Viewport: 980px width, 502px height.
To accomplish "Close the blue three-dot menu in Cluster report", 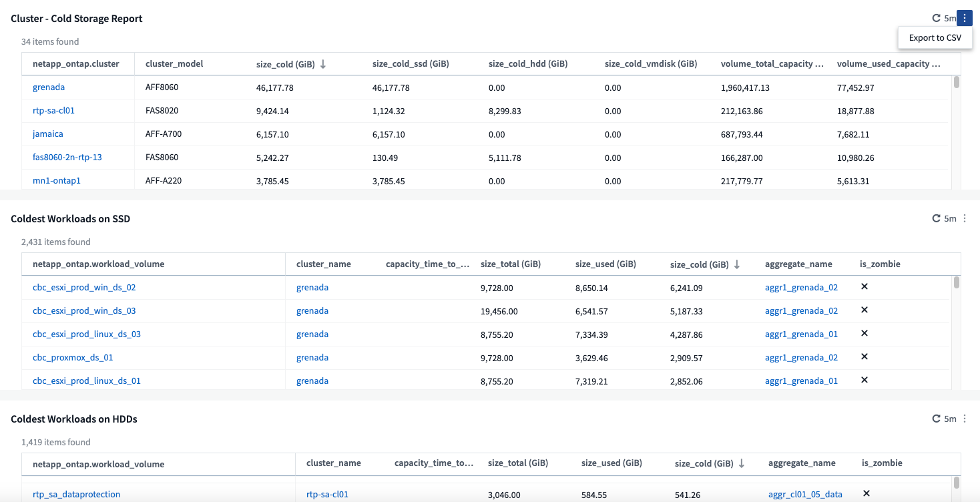I will coord(964,19).
